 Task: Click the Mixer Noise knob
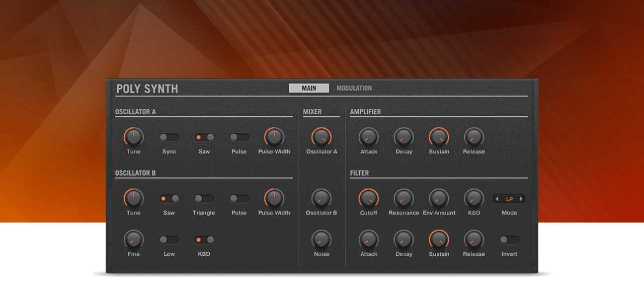321,240
